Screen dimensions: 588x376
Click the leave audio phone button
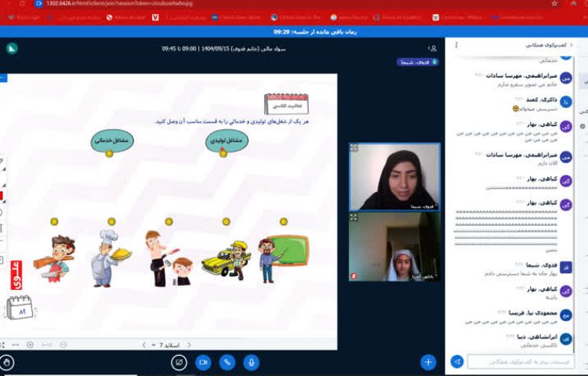[227, 362]
